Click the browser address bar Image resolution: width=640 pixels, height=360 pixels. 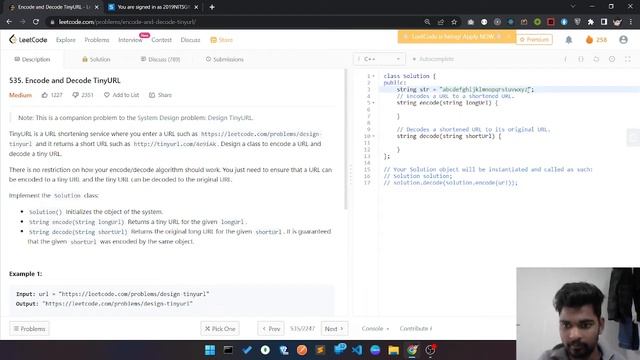[237, 22]
